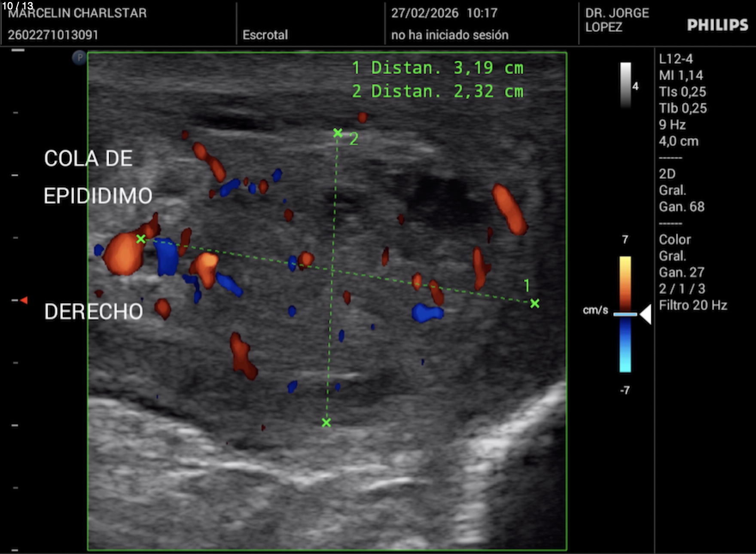The height and width of the screenshot is (554, 756).
Task: Click the PHILIPS logo
Action: (x=717, y=25)
